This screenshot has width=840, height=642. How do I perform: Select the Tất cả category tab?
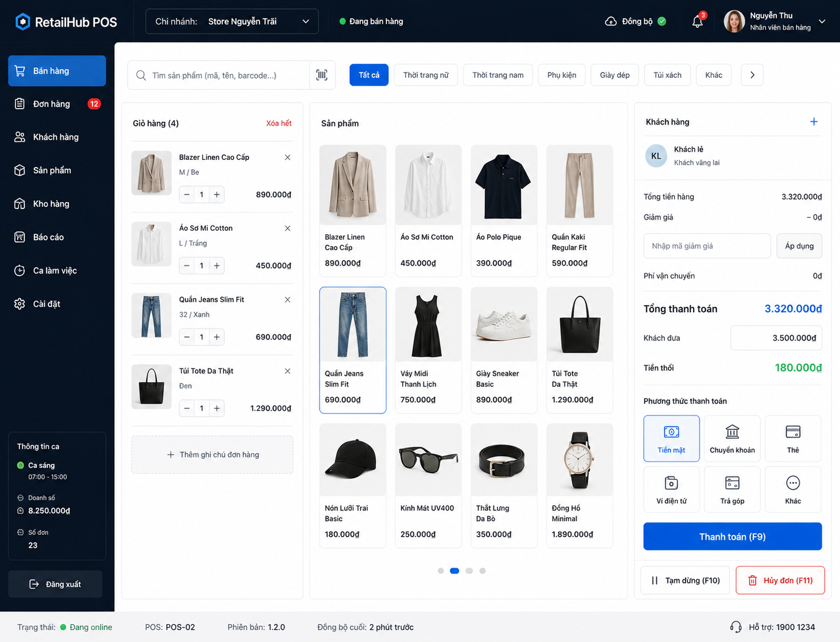point(369,75)
